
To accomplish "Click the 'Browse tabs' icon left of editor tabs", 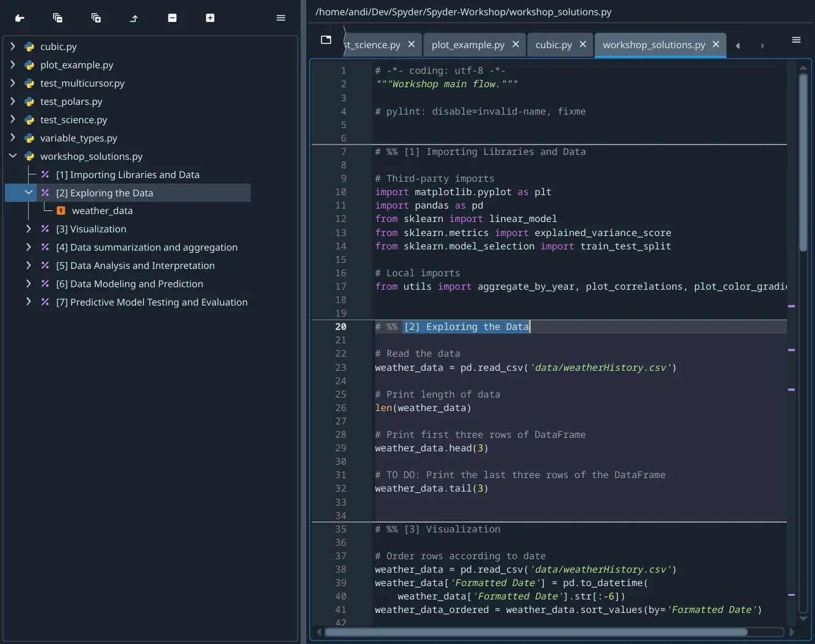I will click(x=326, y=40).
